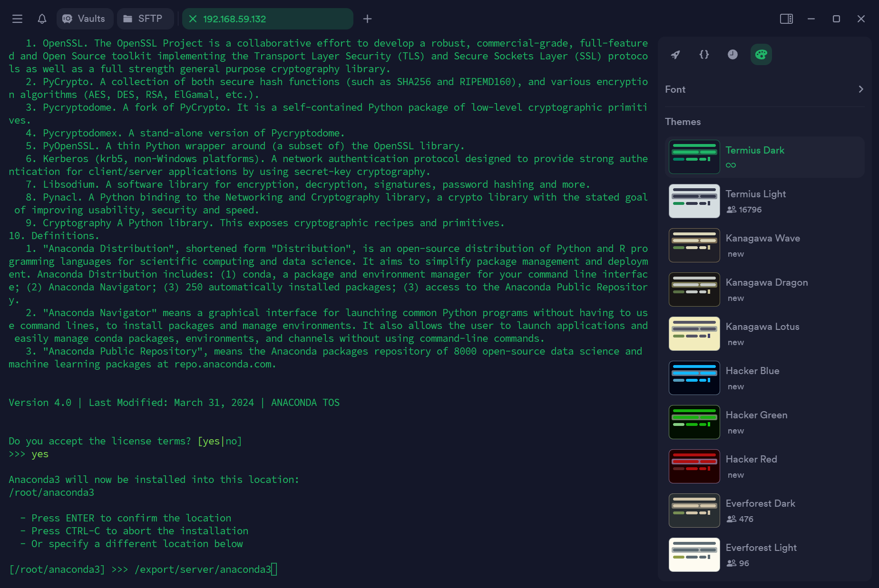Click the Termius Dark theme name
879x588 pixels.
click(x=755, y=150)
